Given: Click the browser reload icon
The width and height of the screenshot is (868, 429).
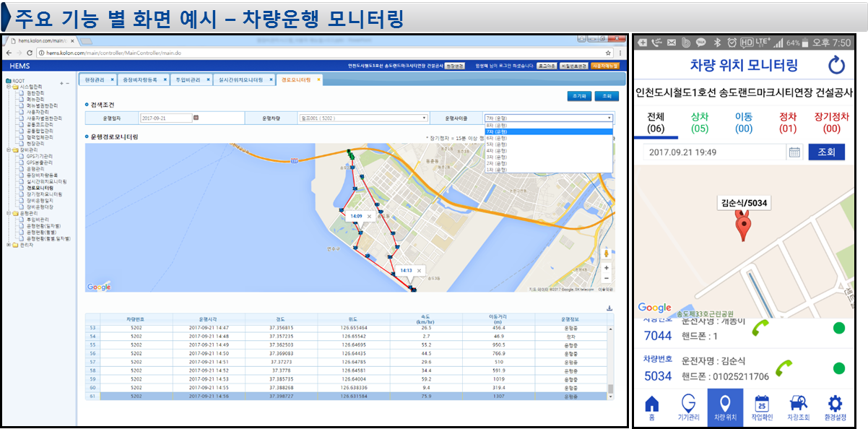Looking at the screenshot, I should coord(29,53).
